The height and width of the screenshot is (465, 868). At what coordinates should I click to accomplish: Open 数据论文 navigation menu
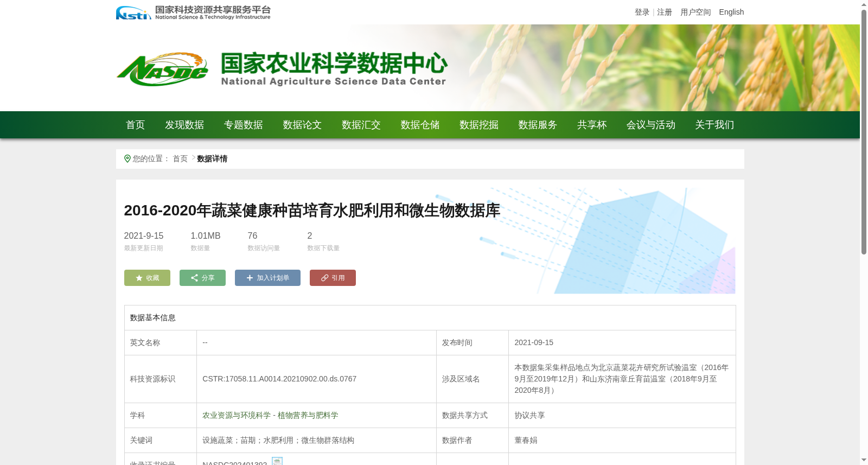click(302, 125)
